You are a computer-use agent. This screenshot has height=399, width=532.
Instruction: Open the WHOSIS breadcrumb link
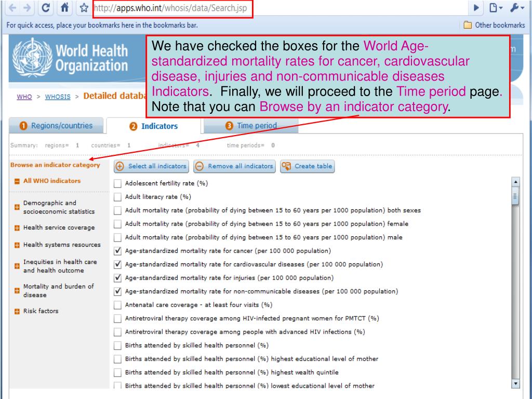coord(58,97)
